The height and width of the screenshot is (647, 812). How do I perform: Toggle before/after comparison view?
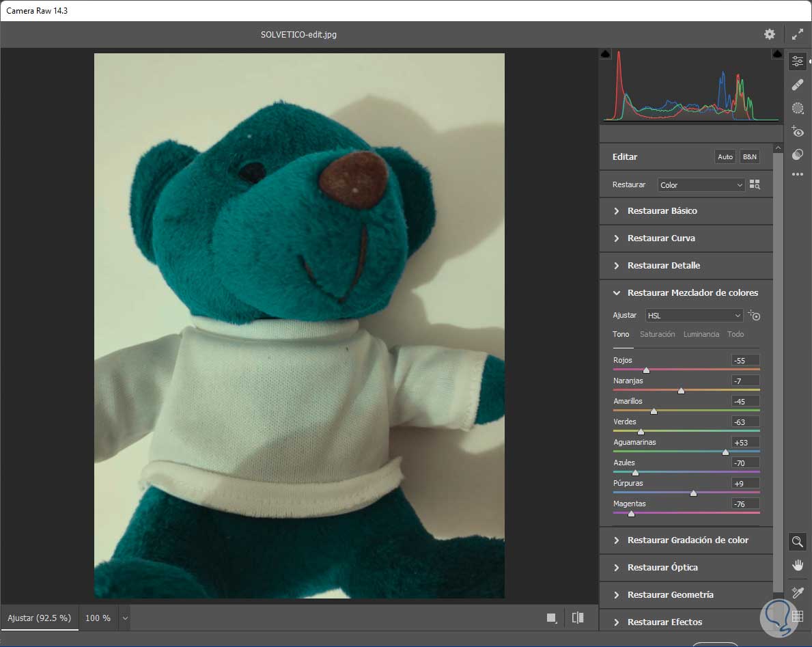578,618
